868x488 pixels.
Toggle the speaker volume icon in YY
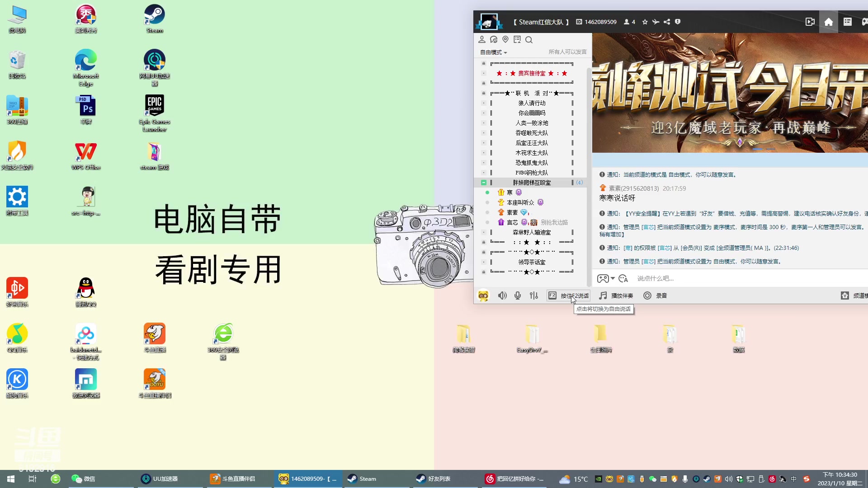click(502, 296)
